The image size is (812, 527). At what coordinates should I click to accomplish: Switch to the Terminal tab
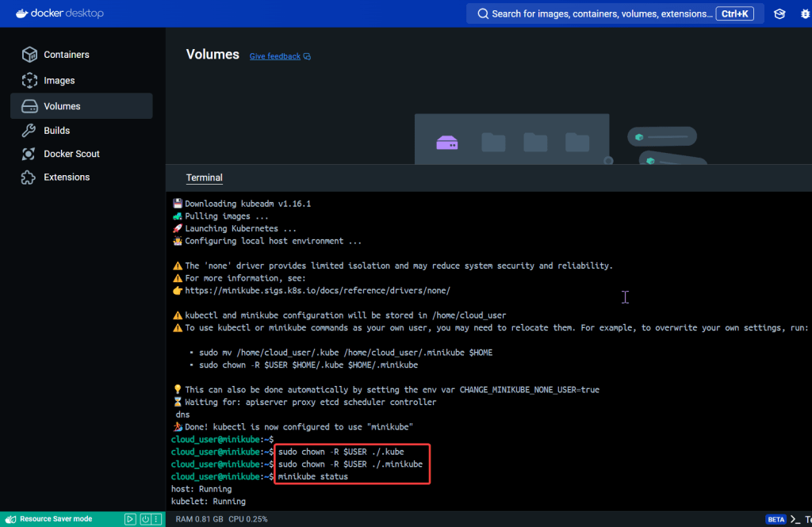coord(204,178)
